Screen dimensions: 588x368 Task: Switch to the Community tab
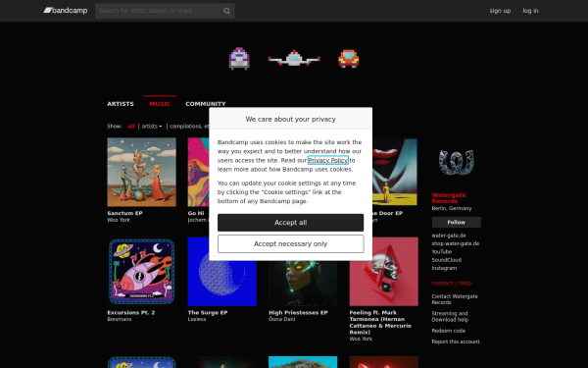206,104
